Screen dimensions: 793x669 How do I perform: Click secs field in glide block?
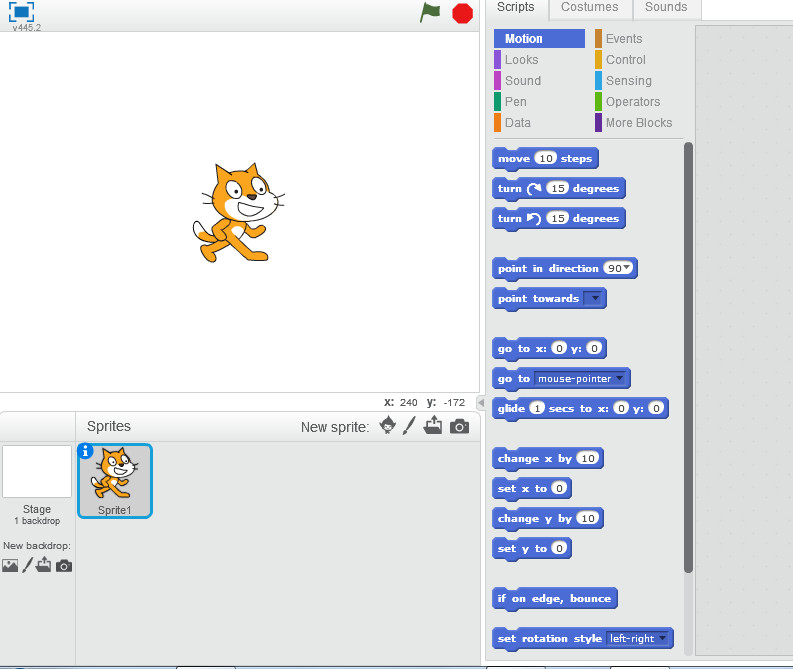pyautogui.click(x=537, y=408)
